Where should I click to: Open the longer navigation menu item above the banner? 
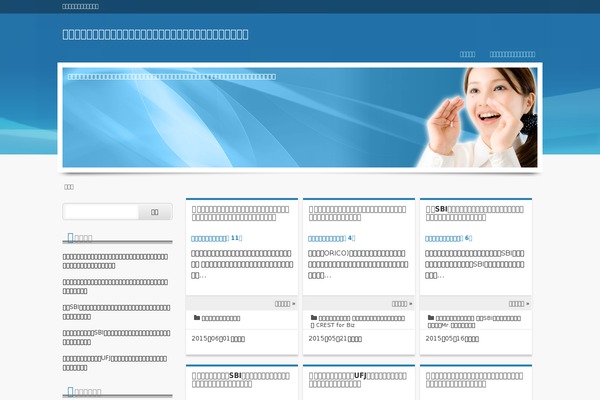(x=512, y=54)
